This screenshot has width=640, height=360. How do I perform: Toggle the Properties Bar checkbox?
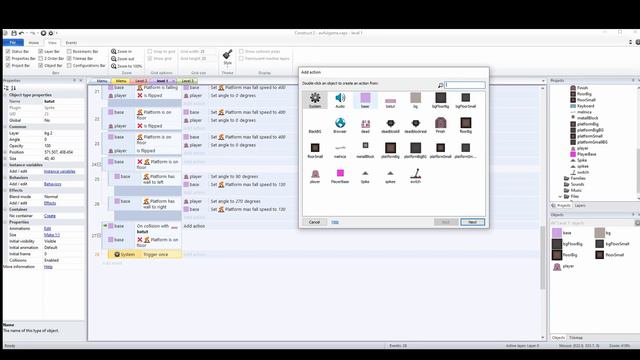(x=8, y=58)
